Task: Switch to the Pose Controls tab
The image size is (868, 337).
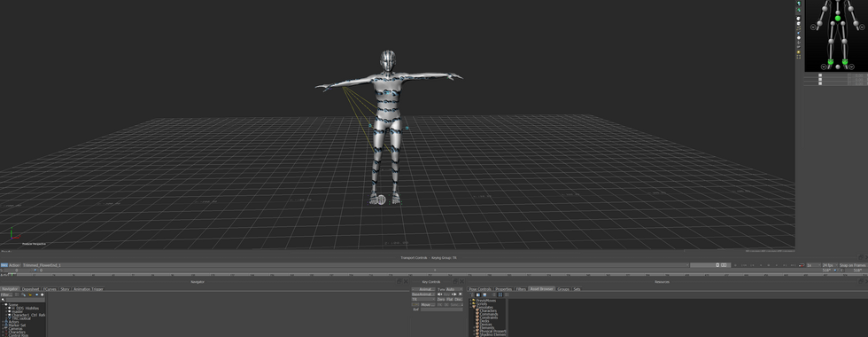Action: click(480, 289)
